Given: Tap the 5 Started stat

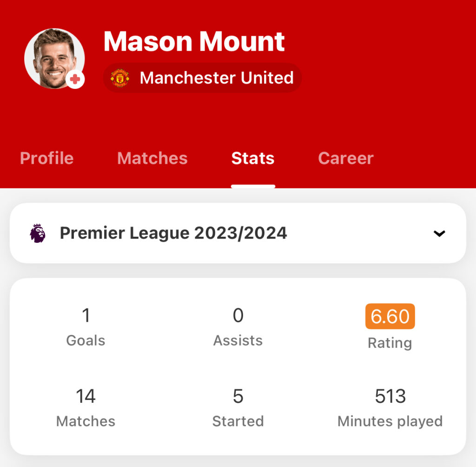Looking at the screenshot, I should coord(238,407).
